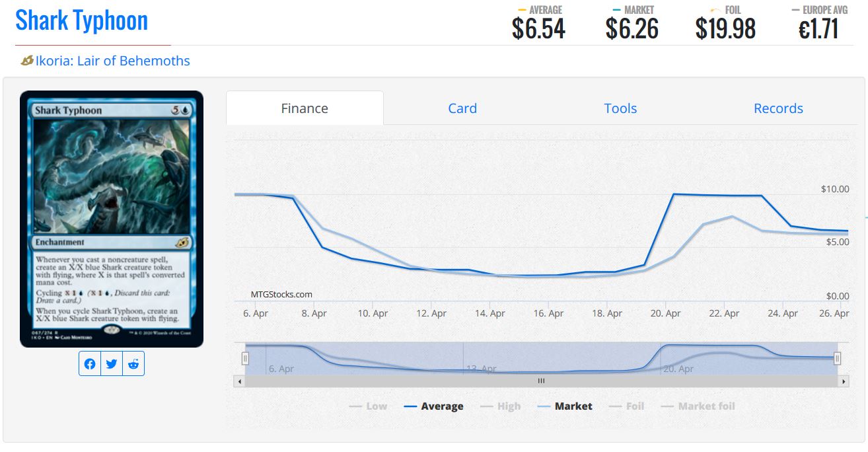Hide the Market price series
868x452 pixels.
(x=565, y=406)
